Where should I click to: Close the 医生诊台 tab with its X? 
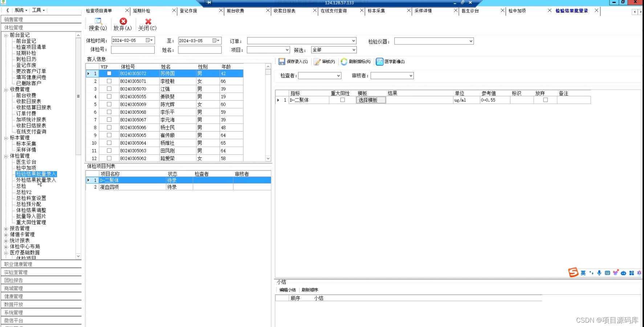(x=503, y=11)
